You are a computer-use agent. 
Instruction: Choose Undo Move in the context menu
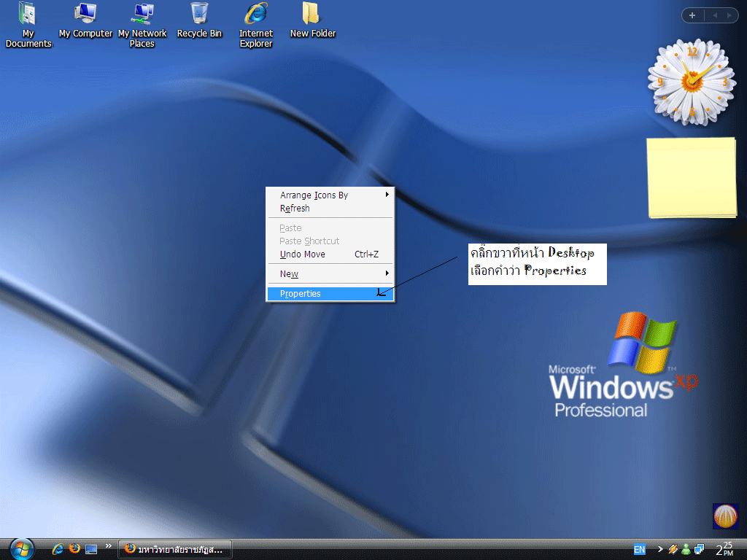click(x=330, y=254)
